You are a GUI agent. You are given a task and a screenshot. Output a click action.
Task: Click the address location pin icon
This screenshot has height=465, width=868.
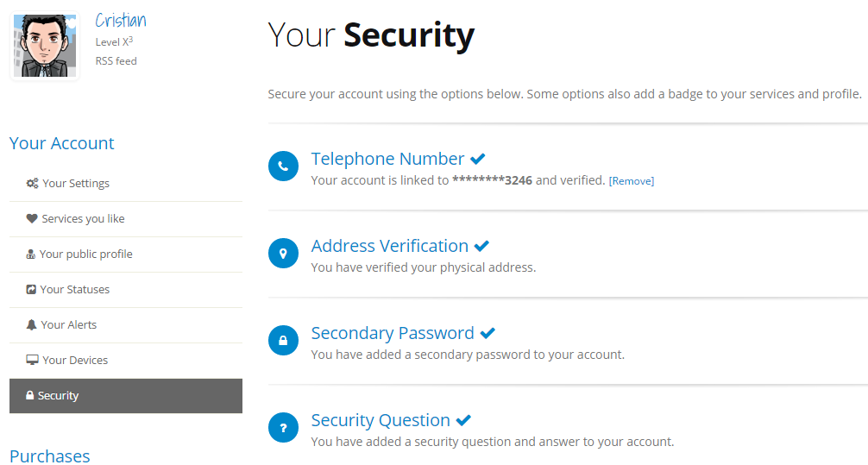pyautogui.click(x=283, y=253)
